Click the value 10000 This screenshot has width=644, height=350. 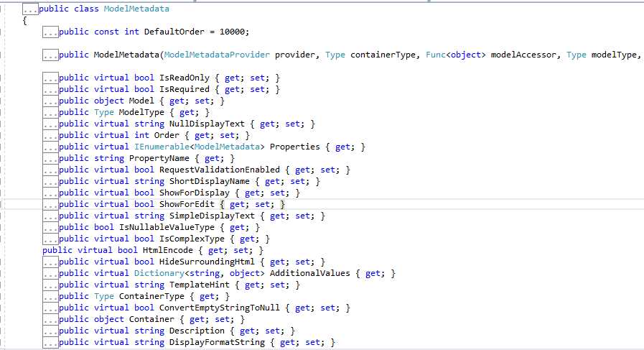(x=232, y=32)
